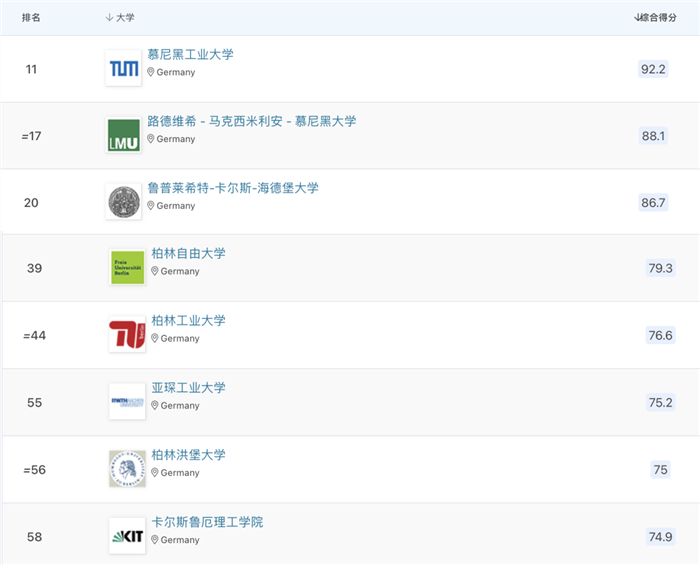Click the location pin under 柏林工业大学
The width and height of the screenshot is (700, 565).
click(x=155, y=338)
